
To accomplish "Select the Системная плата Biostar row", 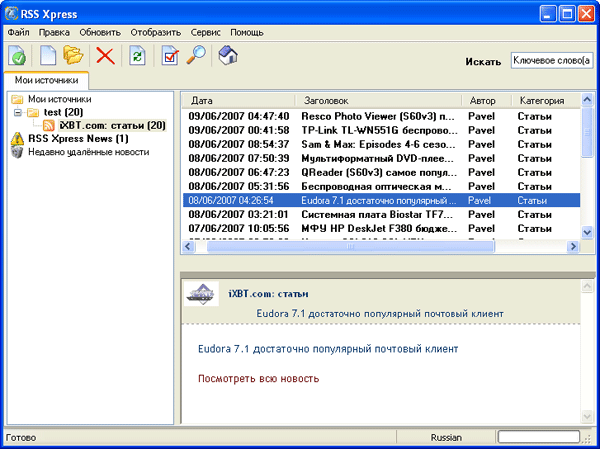I will (x=381, y=215).
